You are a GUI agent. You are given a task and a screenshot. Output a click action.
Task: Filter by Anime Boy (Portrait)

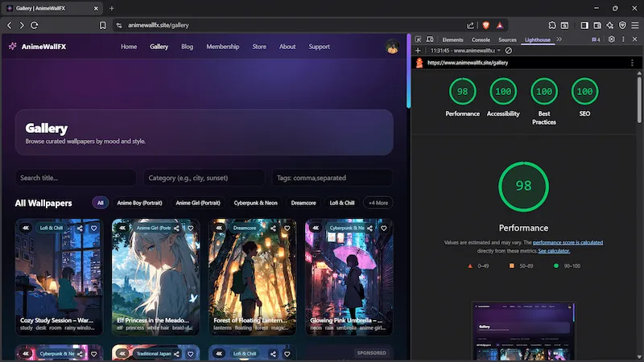[139, 203]
